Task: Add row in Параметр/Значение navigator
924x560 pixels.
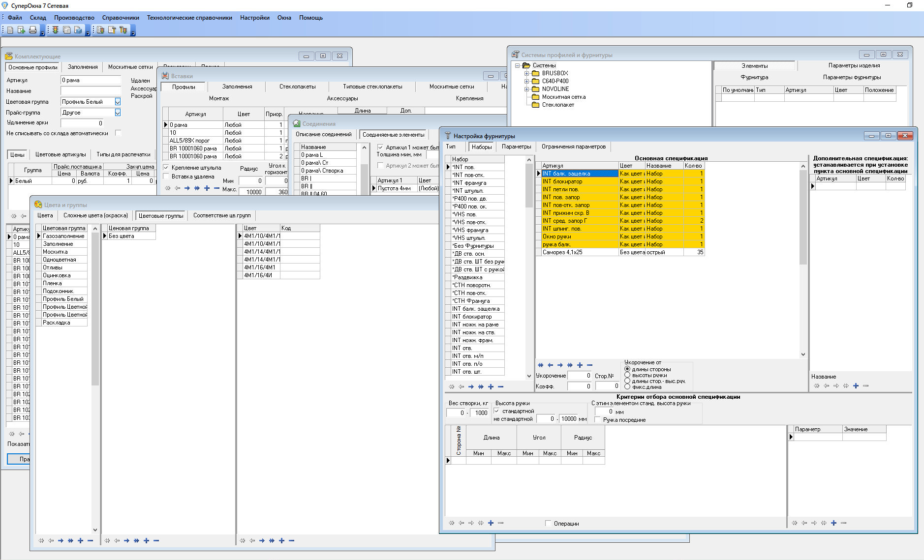Action: coord(833,523)
